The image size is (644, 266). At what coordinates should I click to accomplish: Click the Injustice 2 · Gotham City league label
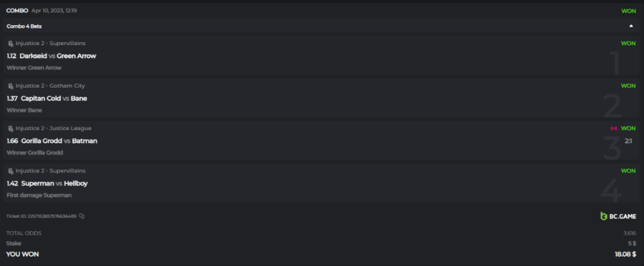point(50,86)
